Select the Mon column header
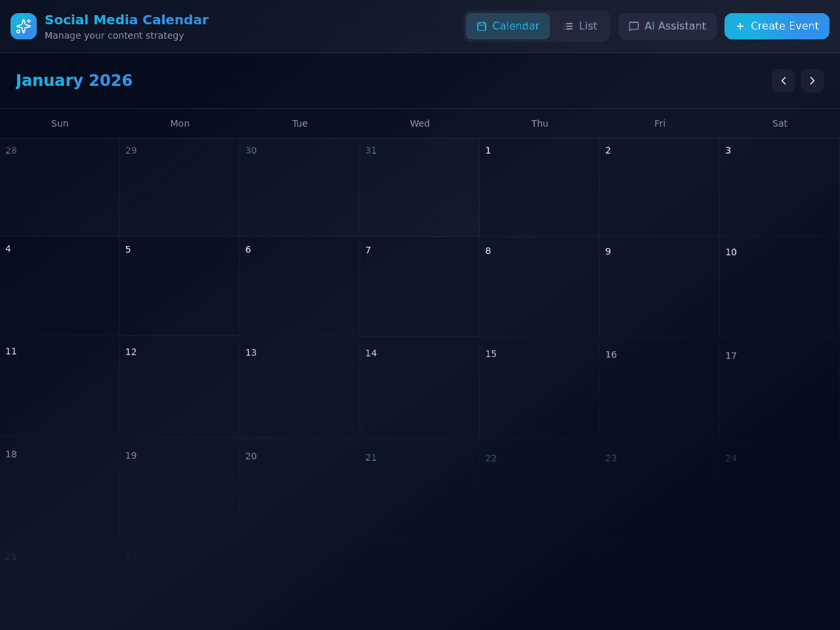This screenshot has height=630, width=840. click(180, 123)
